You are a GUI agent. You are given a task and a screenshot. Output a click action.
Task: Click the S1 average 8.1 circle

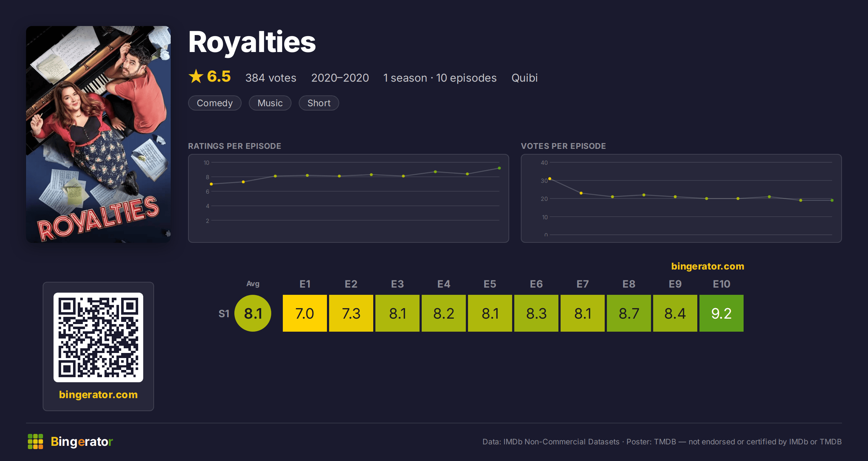coord(253,313)
